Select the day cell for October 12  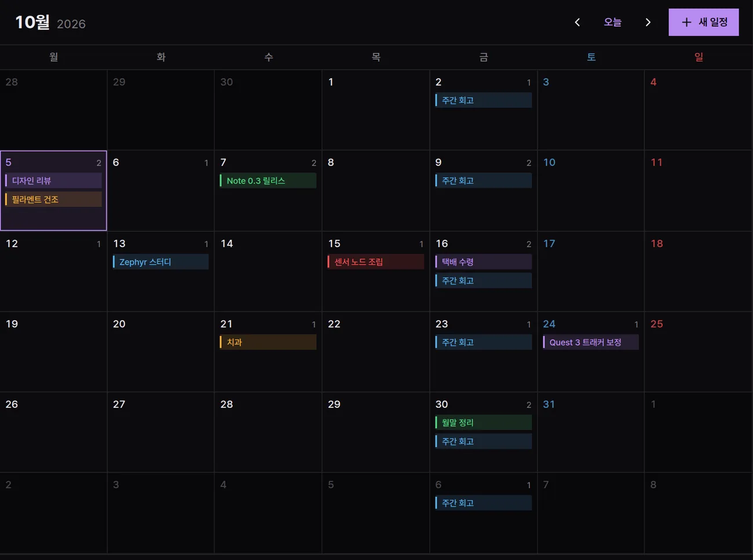tap(53, 272)
